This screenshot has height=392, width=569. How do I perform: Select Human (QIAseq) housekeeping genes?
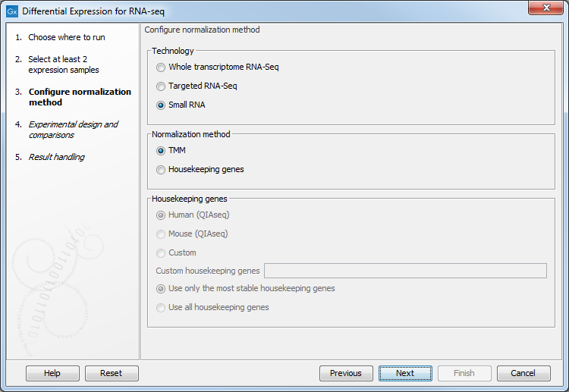(161, 215)
